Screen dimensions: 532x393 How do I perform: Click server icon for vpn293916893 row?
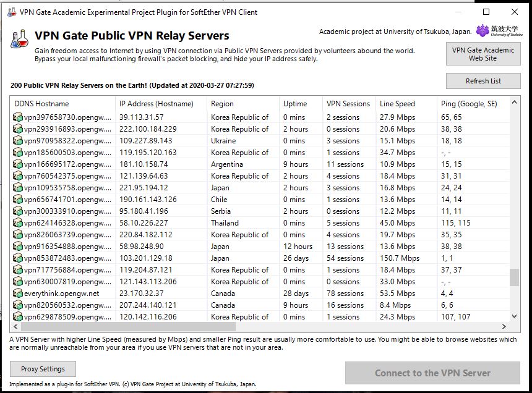(x=18, y=129)
